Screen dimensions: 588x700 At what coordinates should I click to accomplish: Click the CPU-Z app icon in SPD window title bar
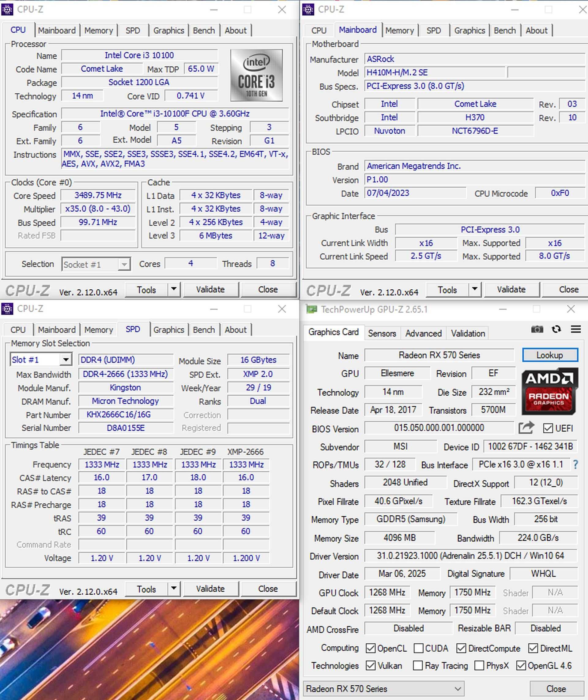click(x=7, y=309)
